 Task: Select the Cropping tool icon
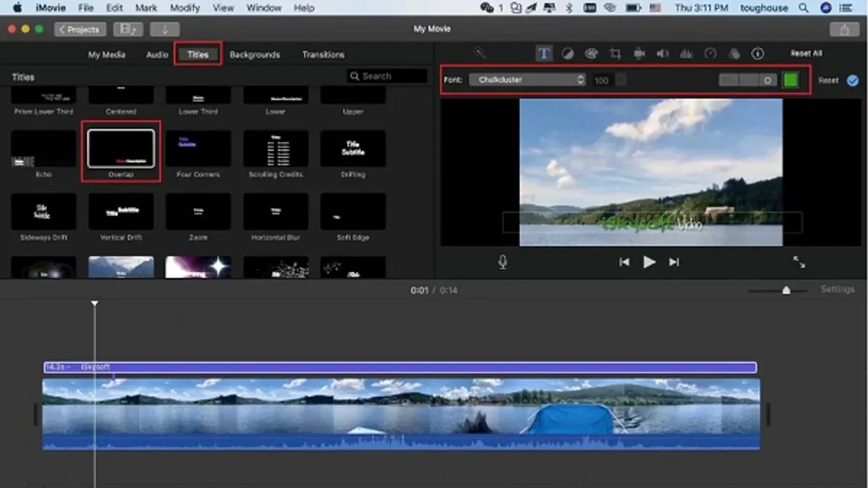click(616, 53)
